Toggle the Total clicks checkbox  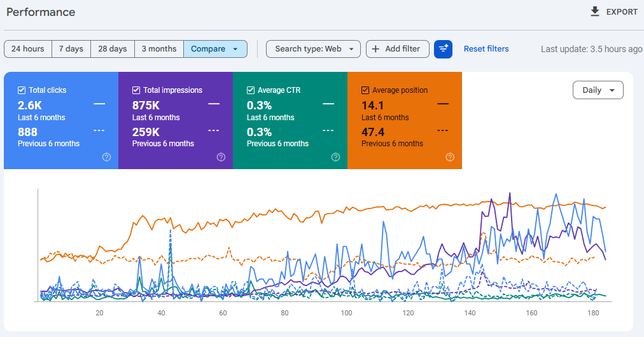coord(22,90)
